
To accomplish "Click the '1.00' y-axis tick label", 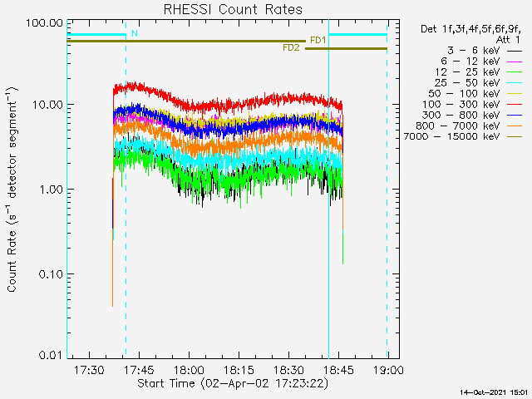I will pyautogui.click(x=52, y=190).
